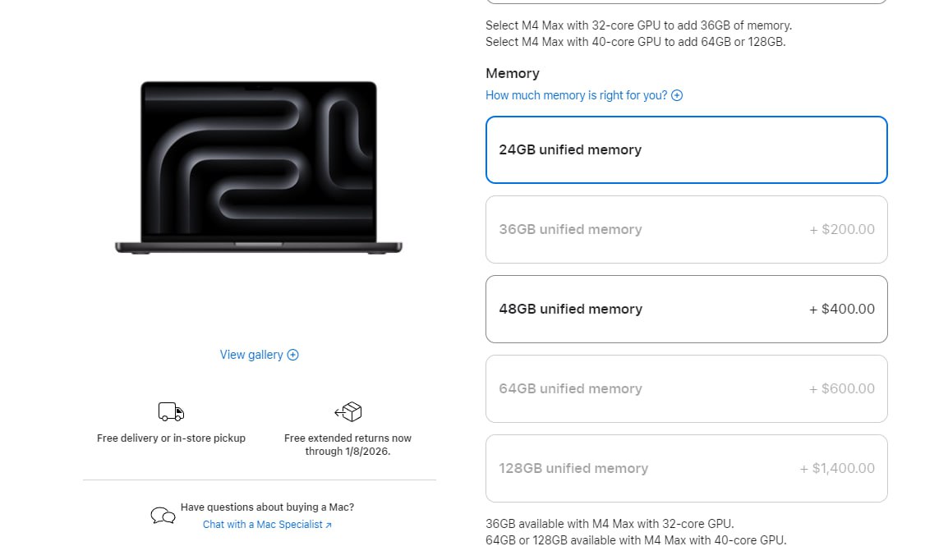Choose 128GB unified memory option

pyautogui.click(x=686, y=468)
